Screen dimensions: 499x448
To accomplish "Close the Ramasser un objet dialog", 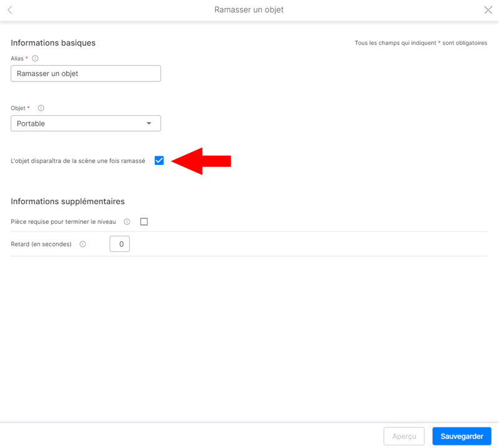I will pyautogui.click(x=488, y=10).
